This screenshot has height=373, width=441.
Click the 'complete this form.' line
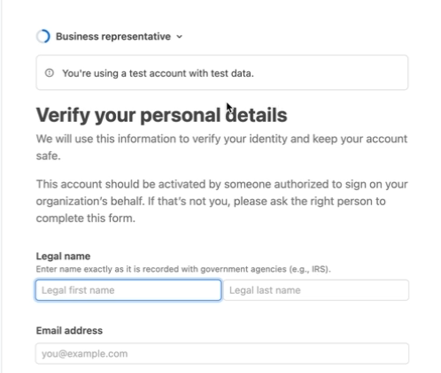86,218
